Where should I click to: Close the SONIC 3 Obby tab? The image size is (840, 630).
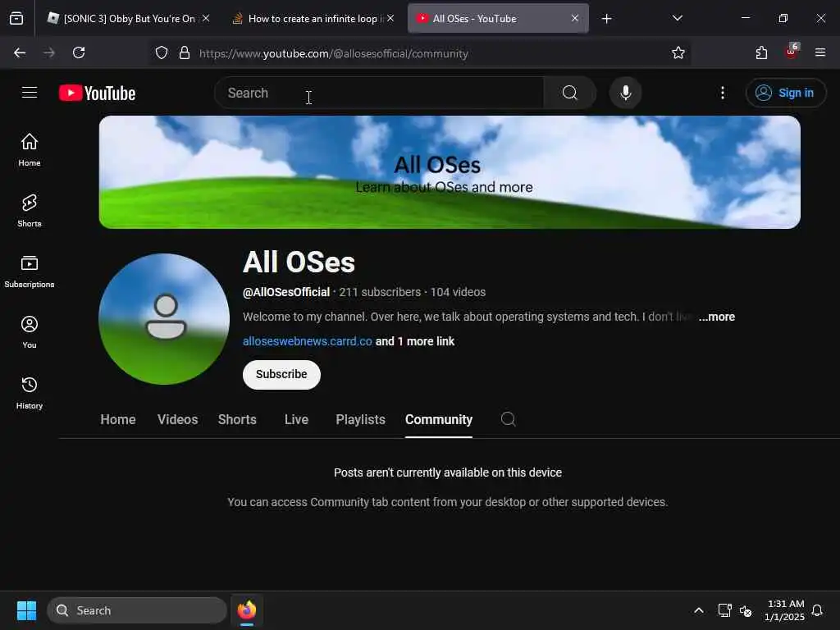pyautogui.click(x=206, y=18)
